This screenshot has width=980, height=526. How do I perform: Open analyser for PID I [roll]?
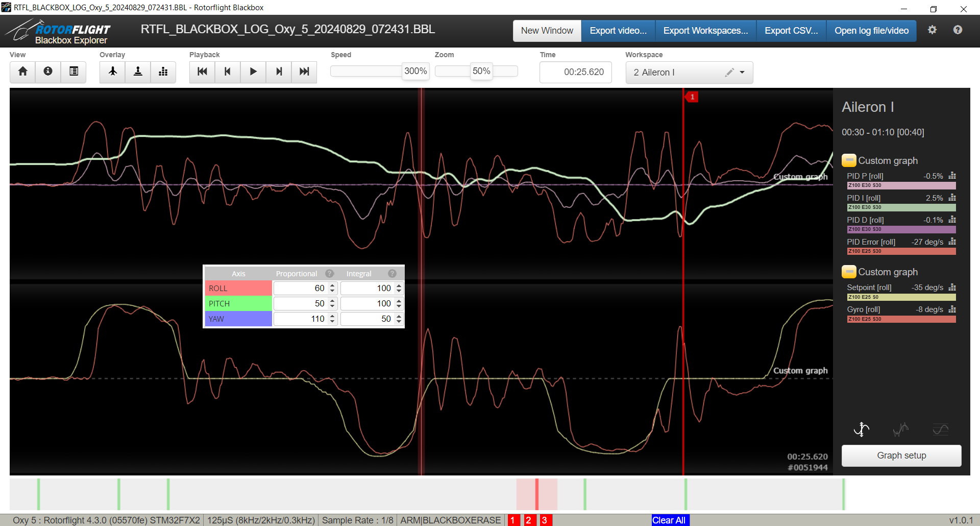[952, 198]
